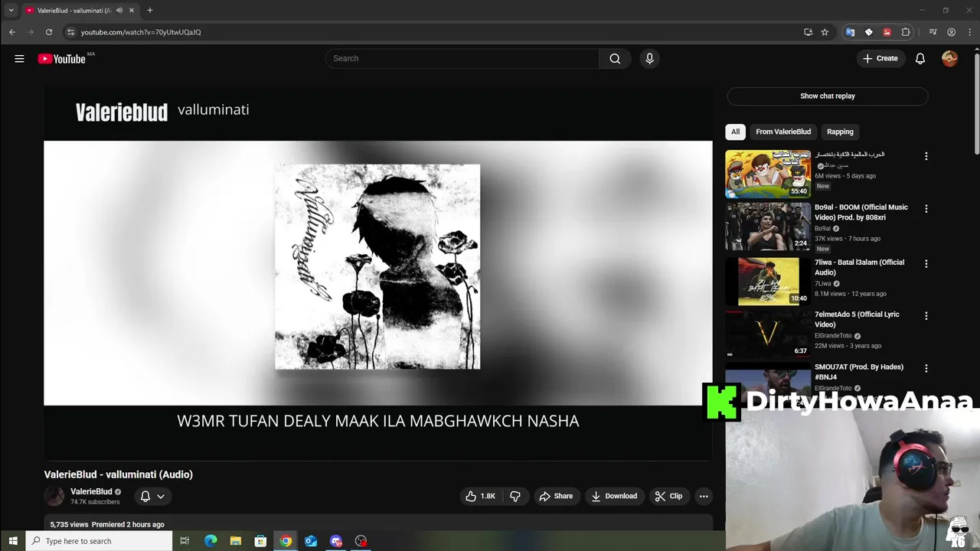This screenshot has height=551, width=980.
Task: Open the Chrome three-dot menu
Action: (970, 32)
